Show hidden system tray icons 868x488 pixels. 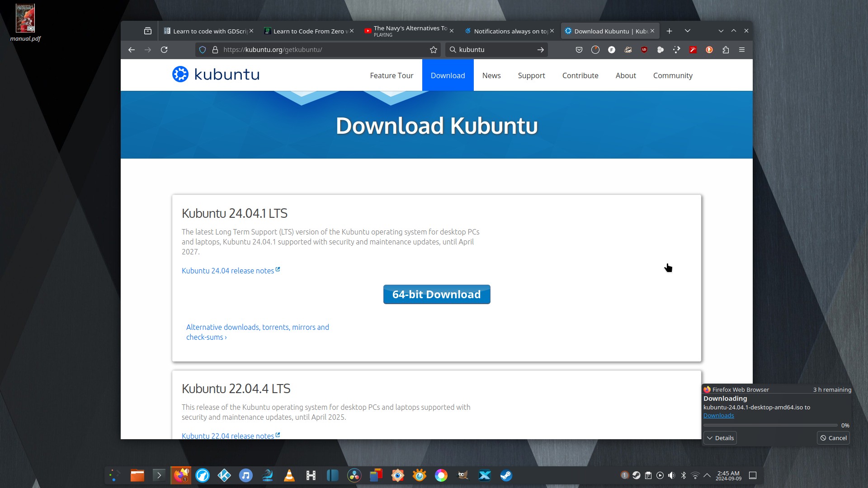707,475
